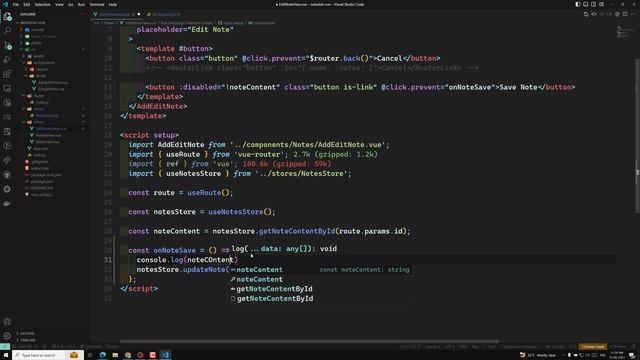The image size is (640, 360).
Task: Open Chrome from taskbar
Action: coord(128,355)
